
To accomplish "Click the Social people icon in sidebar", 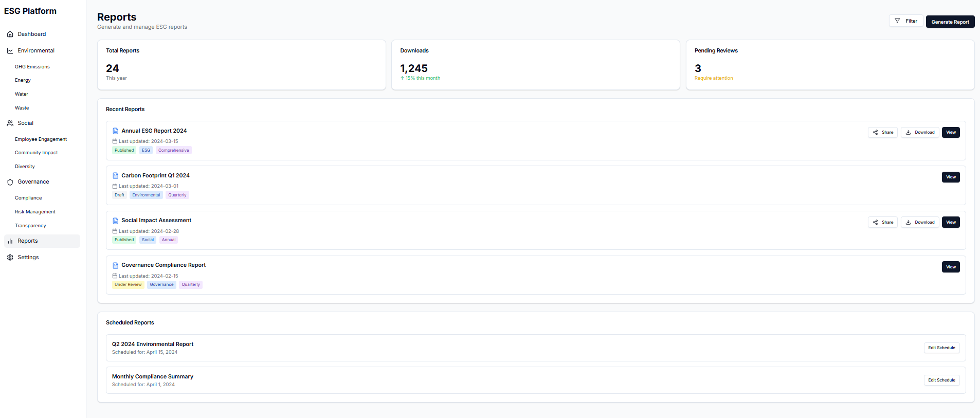I will tap(10, 123).
